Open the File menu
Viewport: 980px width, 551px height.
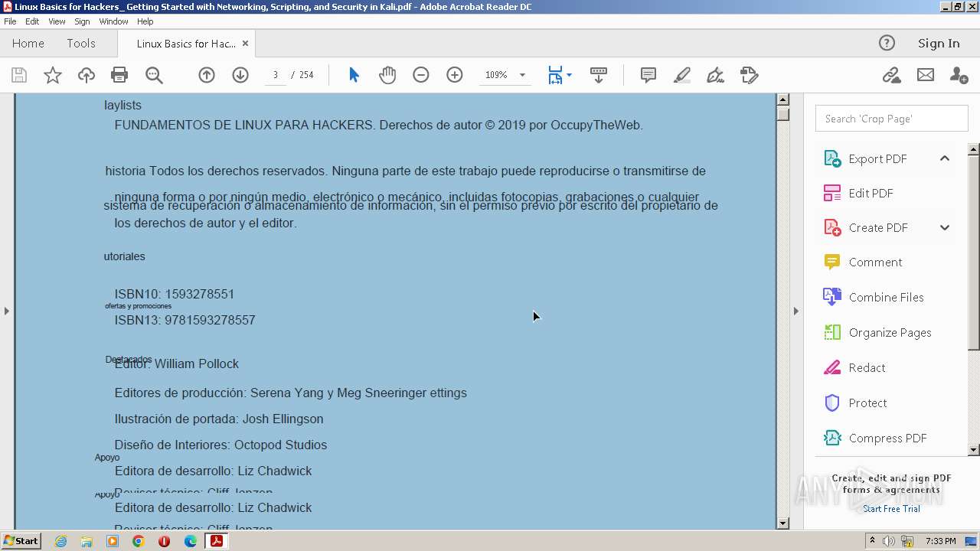pos(10,21)
